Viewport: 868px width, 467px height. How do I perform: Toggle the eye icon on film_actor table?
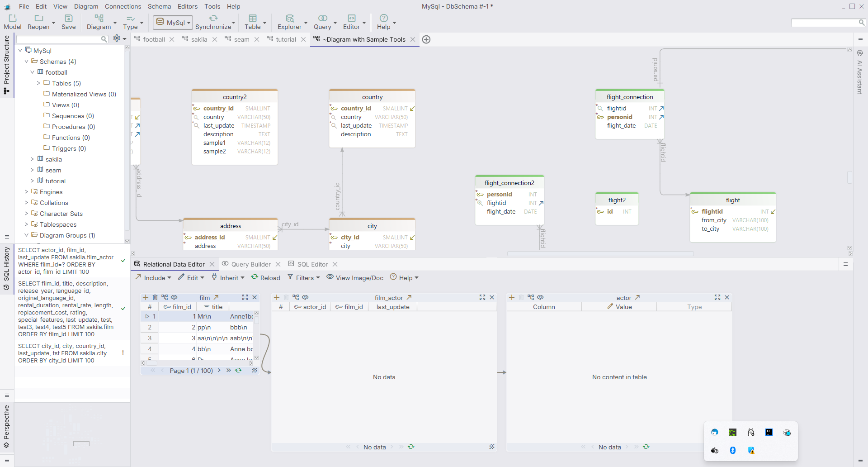pyautogui.click(x=305, y=297)
